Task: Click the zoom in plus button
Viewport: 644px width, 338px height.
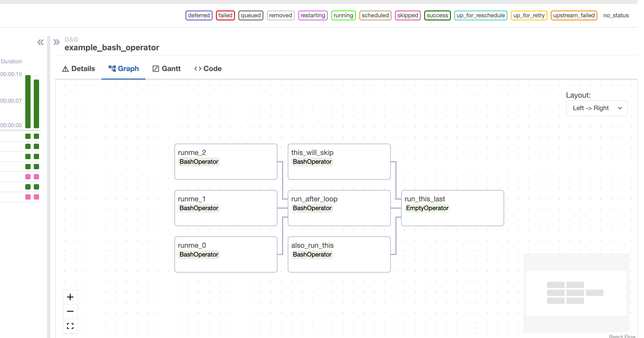Action: pyautogui.click(x=70, y=297)
